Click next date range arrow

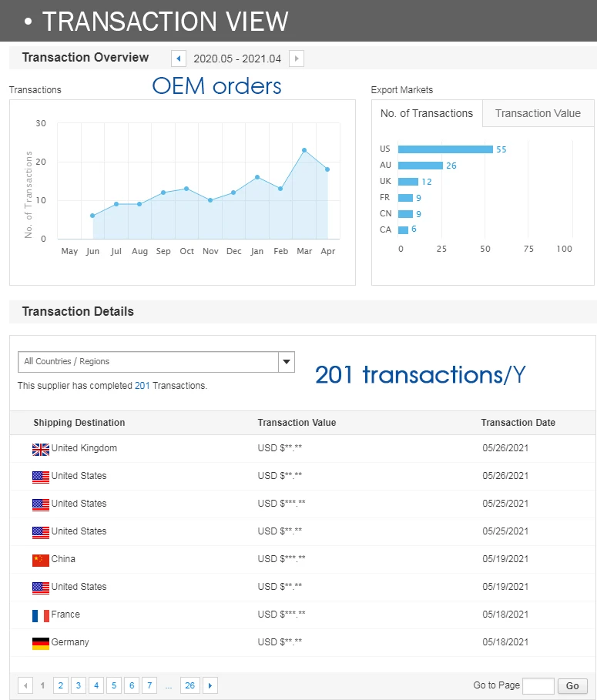297,59
